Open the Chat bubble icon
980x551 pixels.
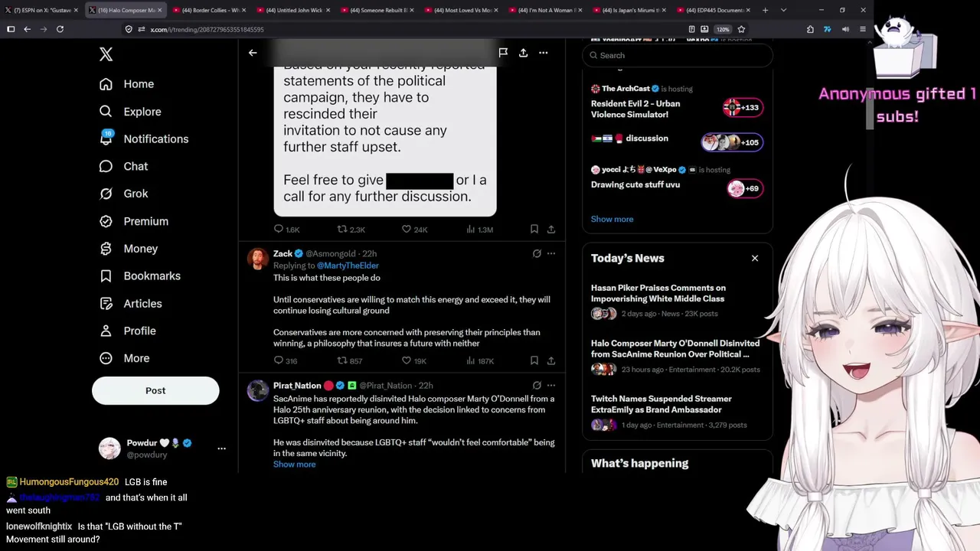pos(106,166)
